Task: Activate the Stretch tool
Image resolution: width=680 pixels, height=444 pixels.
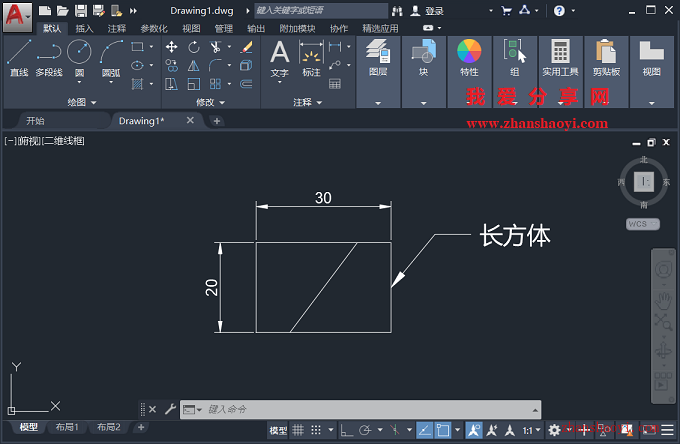Action: (171, 84)
